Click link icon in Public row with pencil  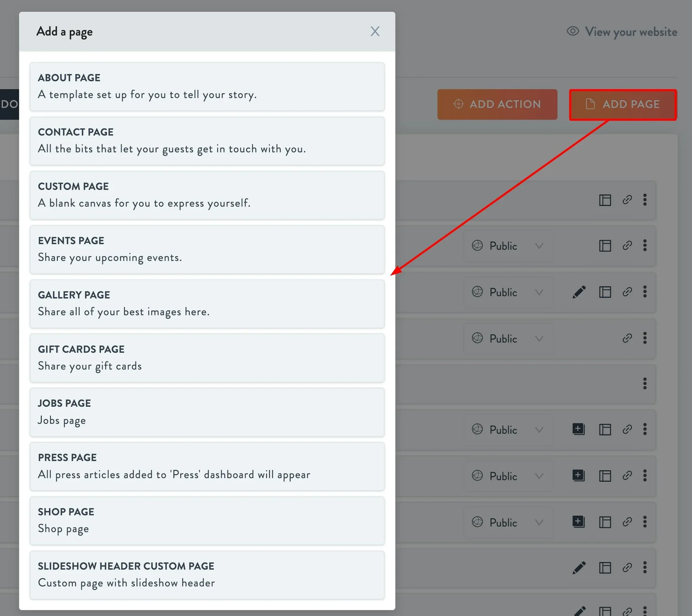click(x=627, y=292)
